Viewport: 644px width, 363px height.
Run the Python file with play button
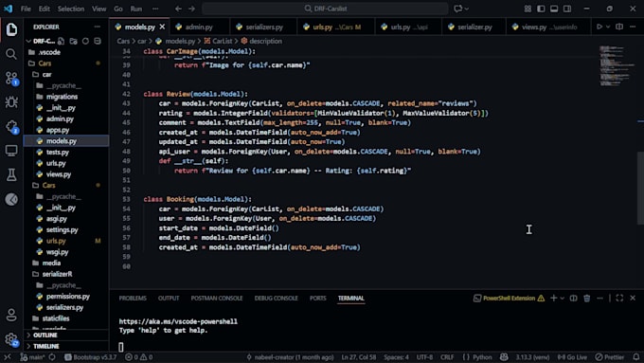tap(599, 27)
